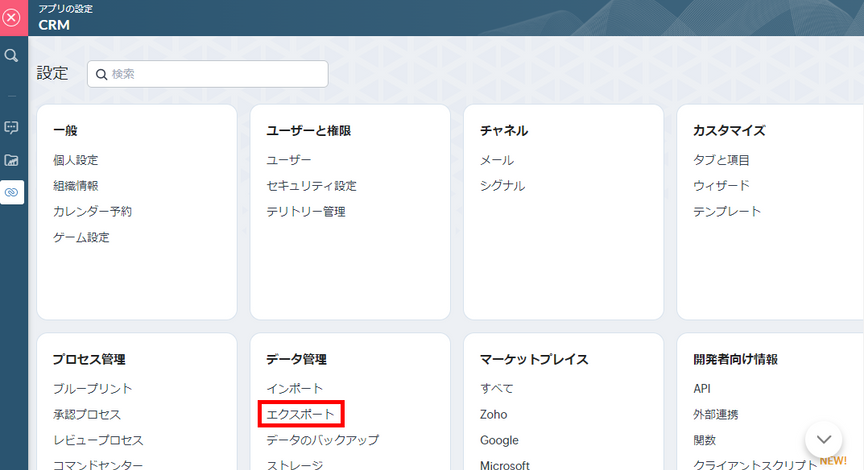The height and width of the screenshot is (470, 864).
Task: Open テンプレート settings
Action: point(727,212)
